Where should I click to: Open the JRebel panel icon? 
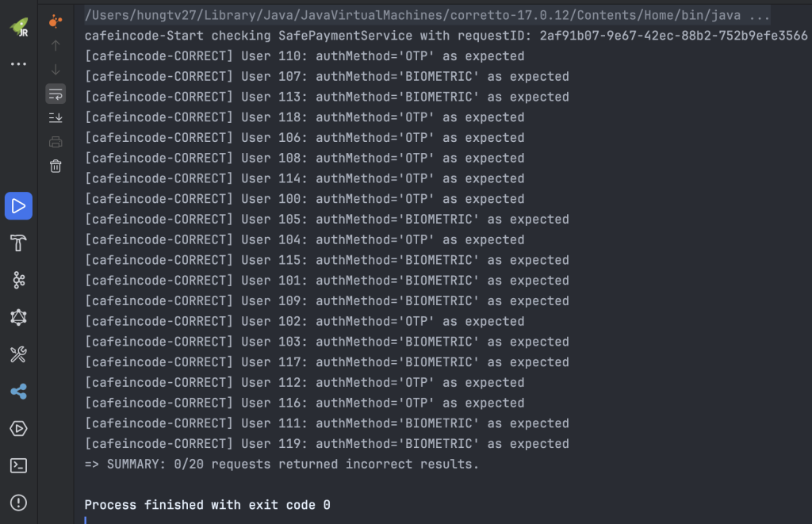click(x=19, y=26)
